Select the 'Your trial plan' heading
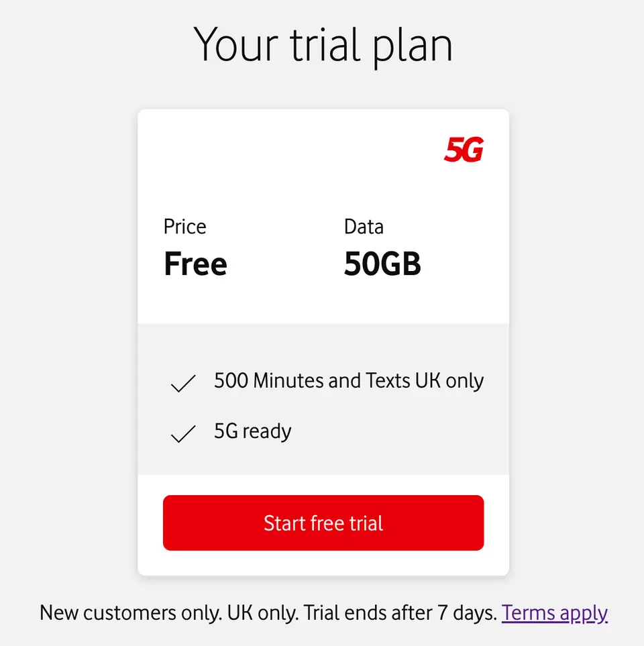Screen dimensions: 644x646 (323, 46)
